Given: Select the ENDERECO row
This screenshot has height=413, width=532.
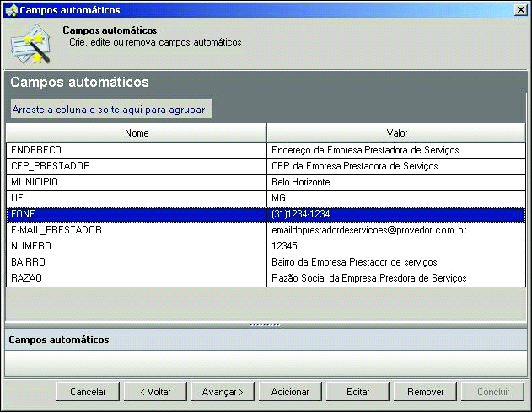Looking at the screenshot, I should 136,150.
